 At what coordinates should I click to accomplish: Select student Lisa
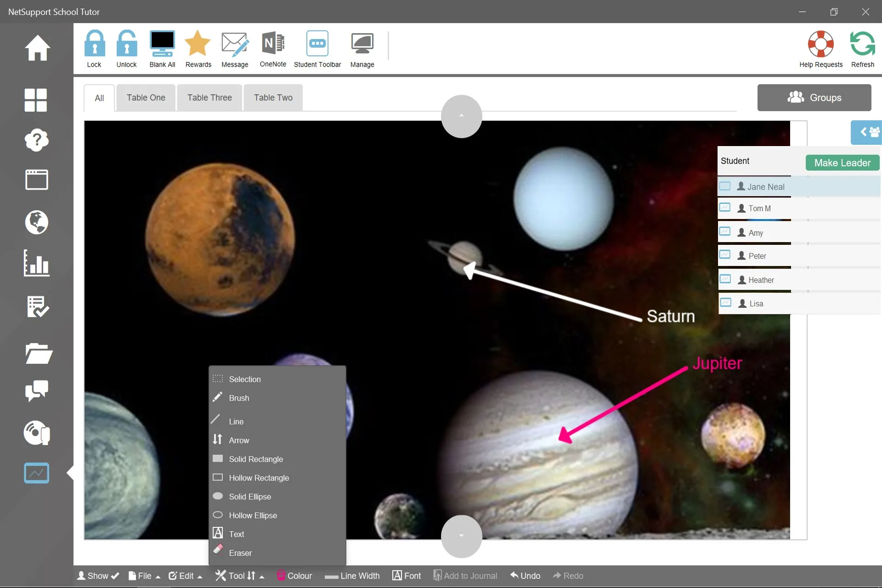click(x=799, y=303)
